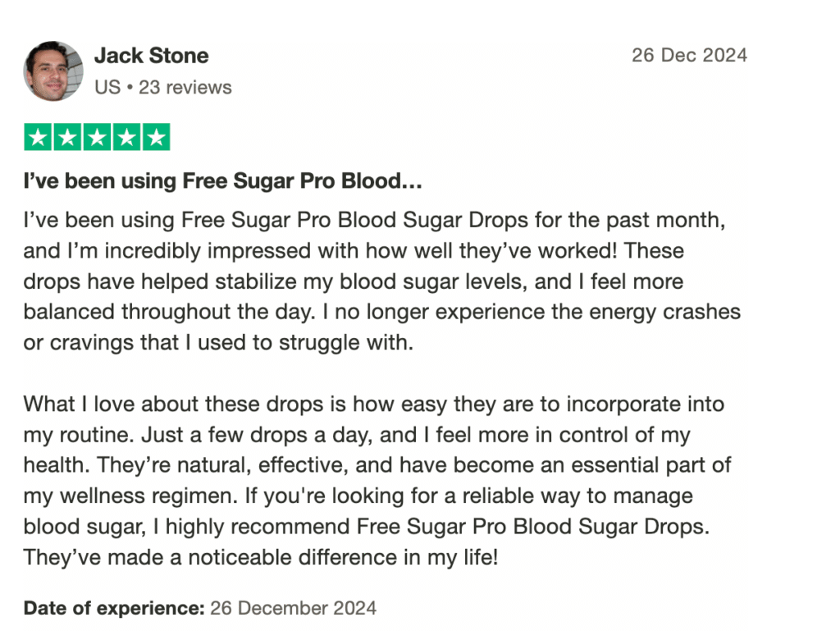Click the second green rating star
840x631 pixels.
[x=67, y=138]
